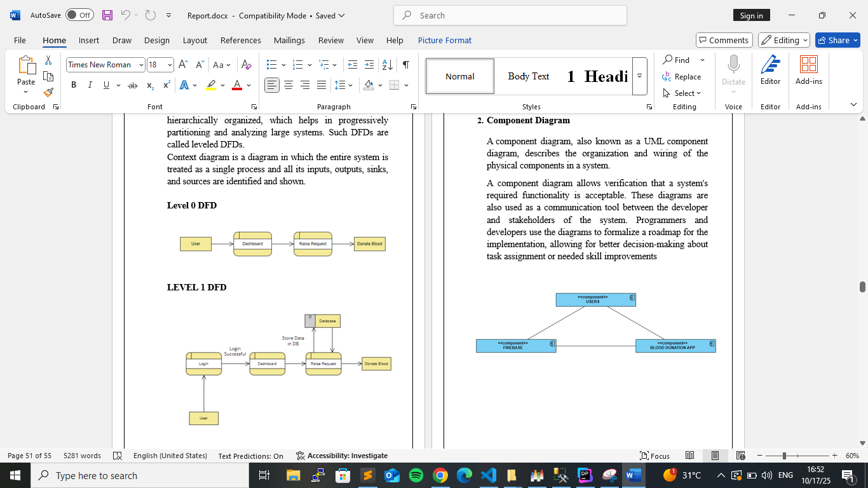Viewport: 868px width, 488px height.
Task: Switch to Read Mode view
Action: click(690, 456)
